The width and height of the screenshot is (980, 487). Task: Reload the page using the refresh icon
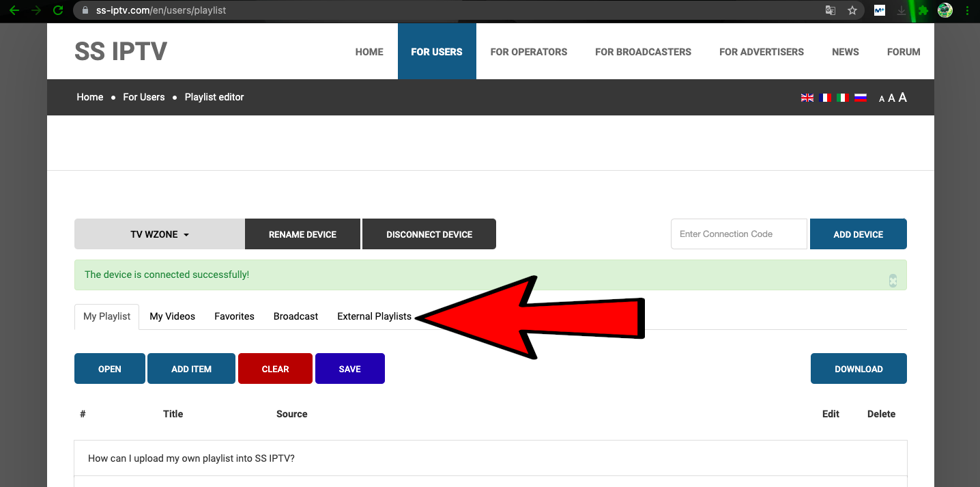click(x=58, y=10)
